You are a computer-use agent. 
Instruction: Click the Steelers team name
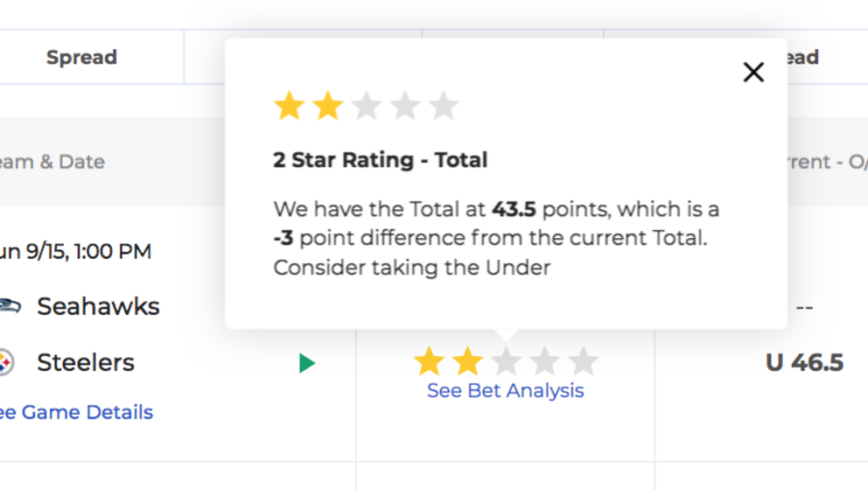[86, 362]
